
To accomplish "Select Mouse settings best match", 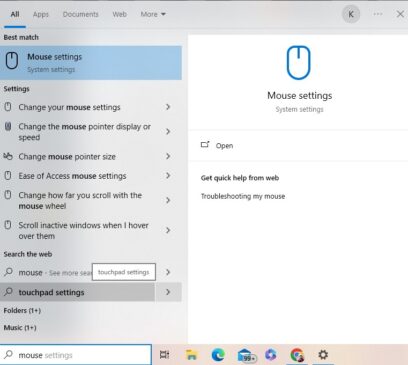I will point(91,63).
